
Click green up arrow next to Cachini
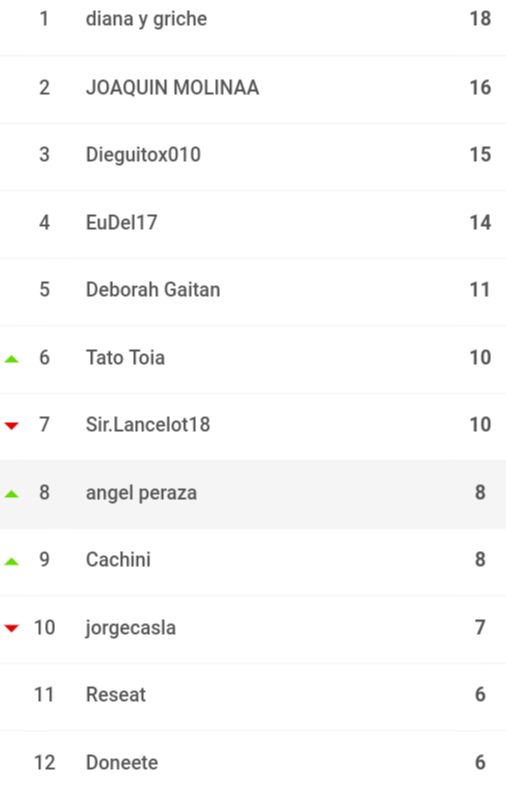coord(12,561)
